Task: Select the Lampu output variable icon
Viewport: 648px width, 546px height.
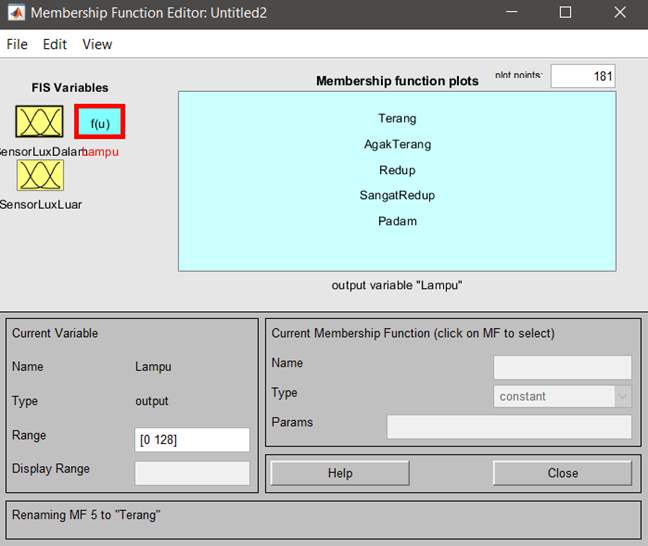Action: [100, 122]
